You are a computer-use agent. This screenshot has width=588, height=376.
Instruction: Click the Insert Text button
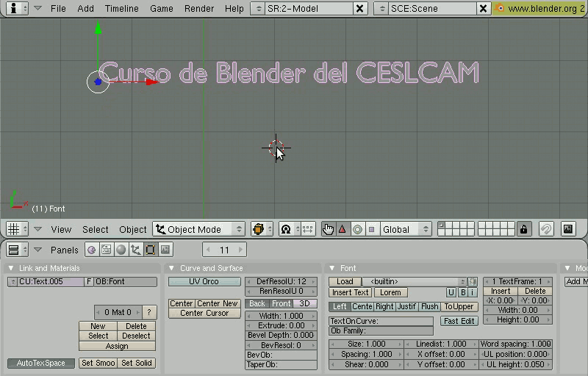(351, 292)
